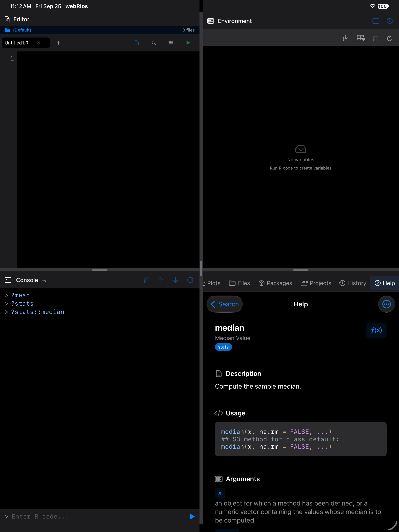Screen dimensions: 399x532
Task: Open the editor search magnifier
Action: (x=154, y=43)
